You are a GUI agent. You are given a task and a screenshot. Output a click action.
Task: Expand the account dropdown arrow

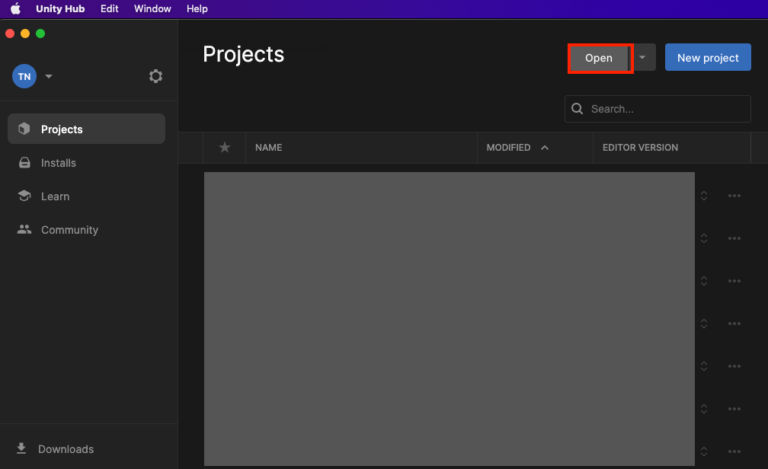[x=49, y=76]
